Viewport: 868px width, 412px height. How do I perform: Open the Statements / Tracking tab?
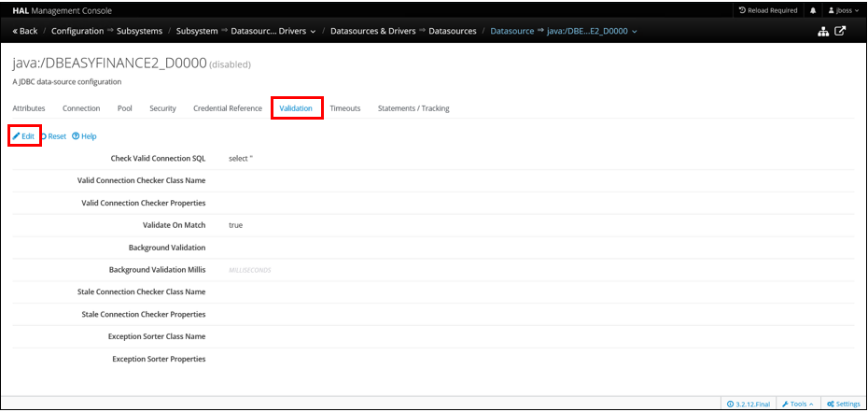pos(413,108)
